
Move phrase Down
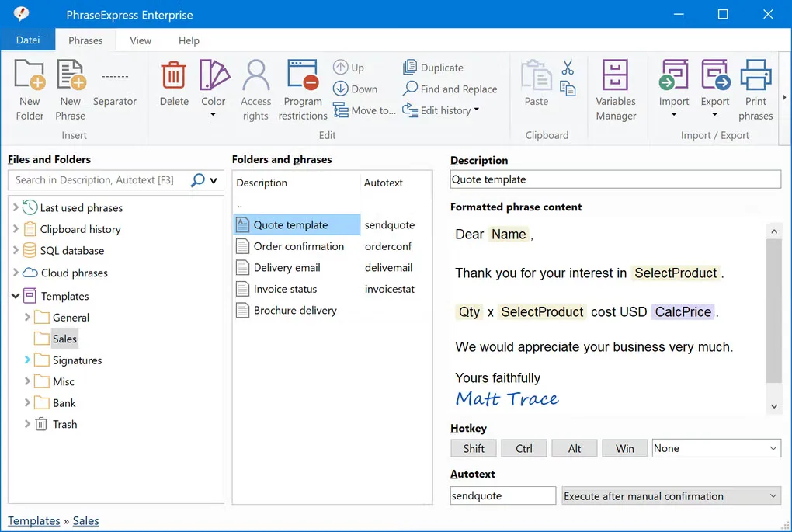point(355,89)
